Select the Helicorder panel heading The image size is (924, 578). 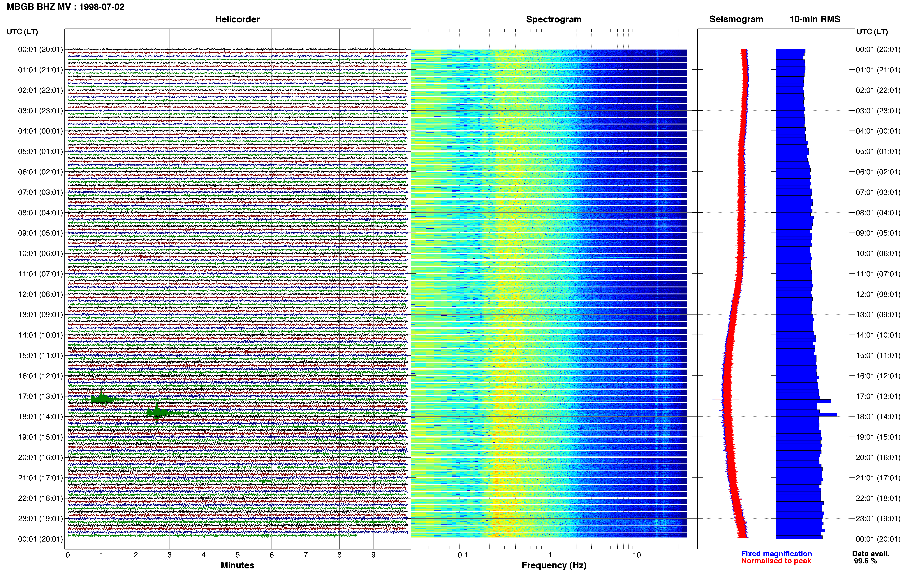point(237,20)
